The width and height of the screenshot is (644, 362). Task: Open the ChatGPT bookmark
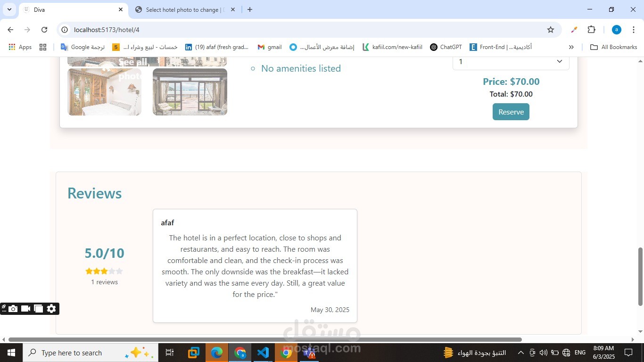(x=446, y=47)
